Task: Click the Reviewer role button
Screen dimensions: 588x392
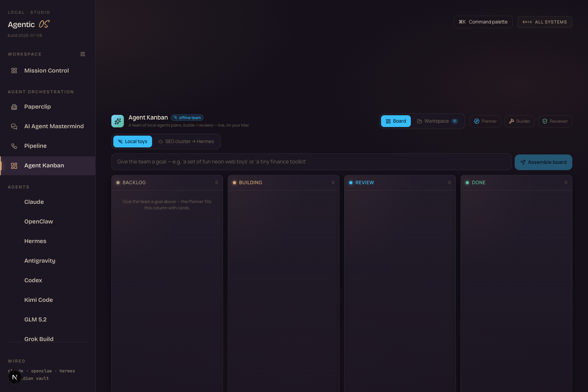Action: 555,121
